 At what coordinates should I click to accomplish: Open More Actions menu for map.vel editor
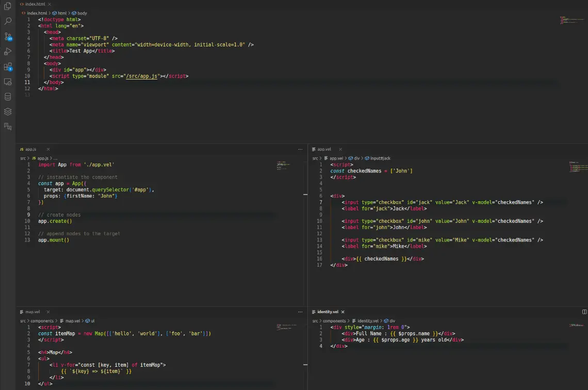coord(300,312)
